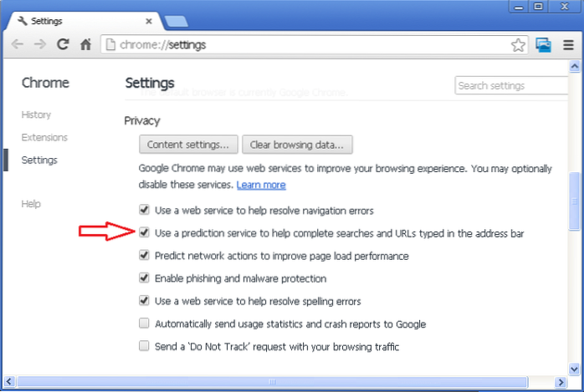Check the send usage statistics option
The height and width of the screenshot is (392, 584).
(x=145, y=323)
